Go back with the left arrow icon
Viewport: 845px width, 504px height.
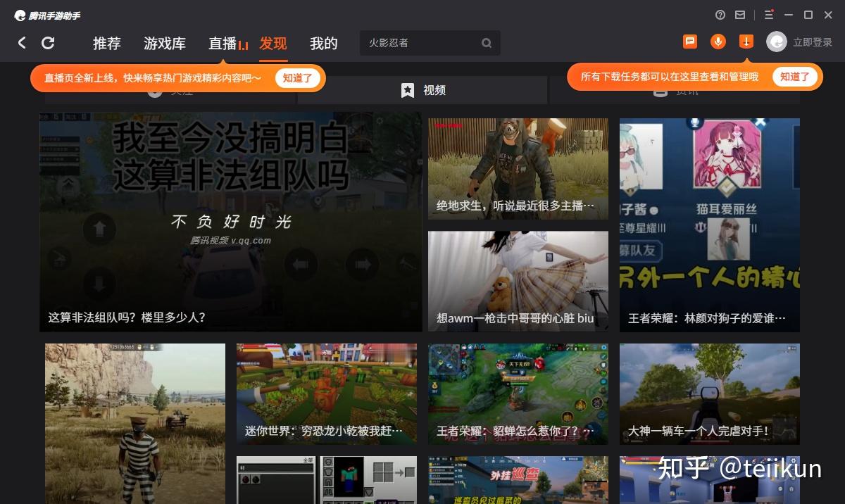click(22, 43)
